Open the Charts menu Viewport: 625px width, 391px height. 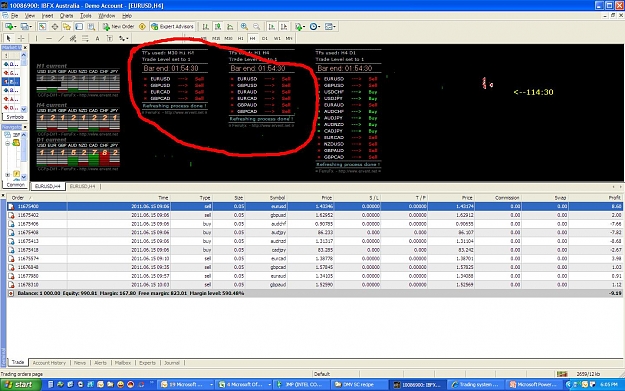point(66,16)
